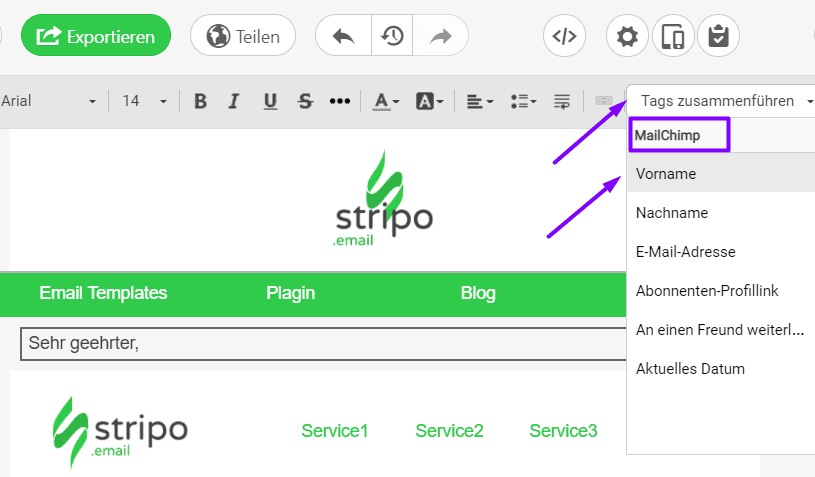Open desktop and mobile preview icon
Screen dimensions: 815x477
(x=673, y=37)
